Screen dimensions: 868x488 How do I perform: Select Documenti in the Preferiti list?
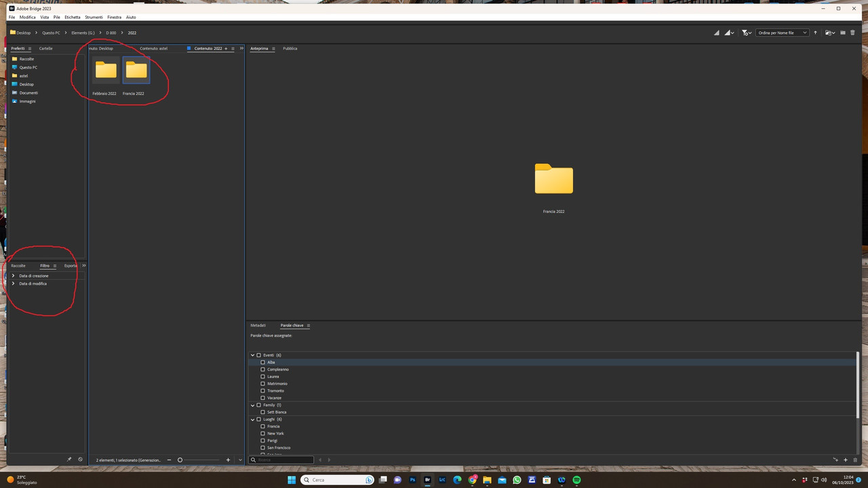(x=28, y=93)
